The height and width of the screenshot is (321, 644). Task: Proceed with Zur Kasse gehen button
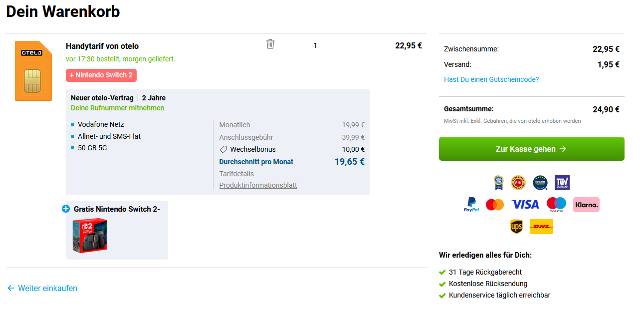[531, 149]
